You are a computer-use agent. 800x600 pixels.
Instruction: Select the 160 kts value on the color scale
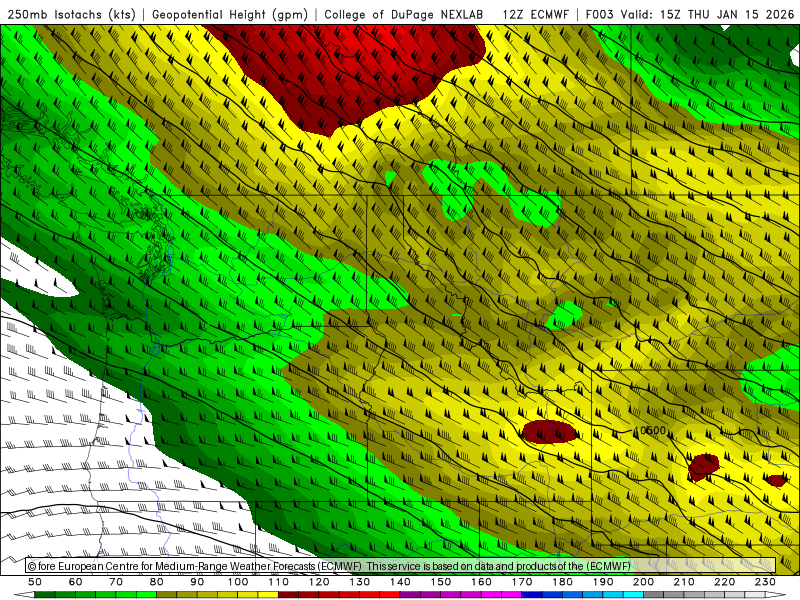481,582
